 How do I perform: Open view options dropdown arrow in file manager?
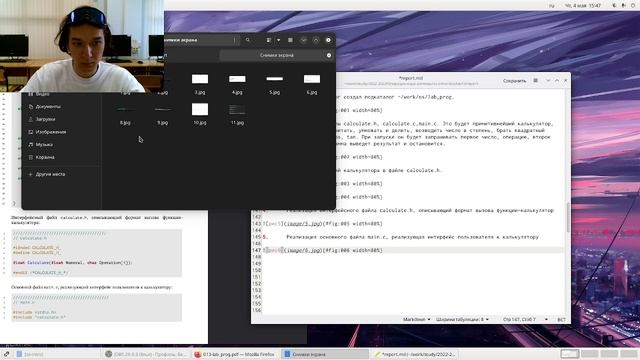click(278, 40)
